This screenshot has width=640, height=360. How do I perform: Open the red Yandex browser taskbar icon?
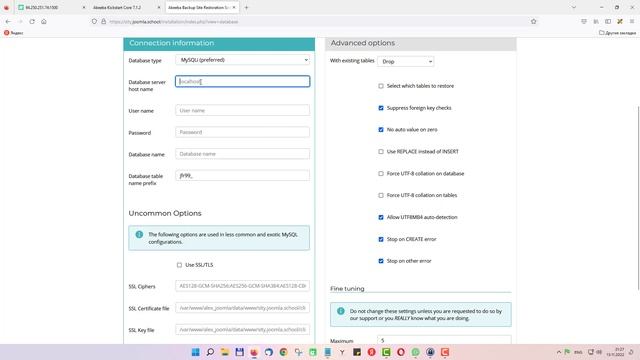pos(371,352)
